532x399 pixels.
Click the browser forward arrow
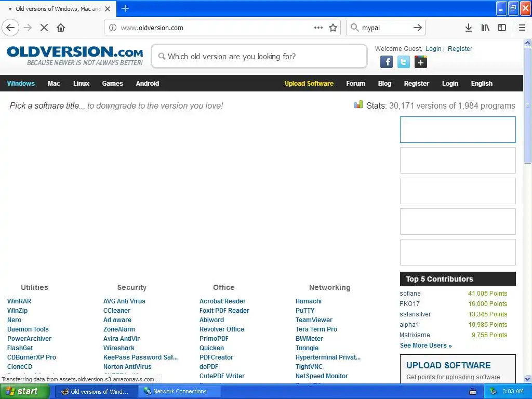tap(28, 28)
